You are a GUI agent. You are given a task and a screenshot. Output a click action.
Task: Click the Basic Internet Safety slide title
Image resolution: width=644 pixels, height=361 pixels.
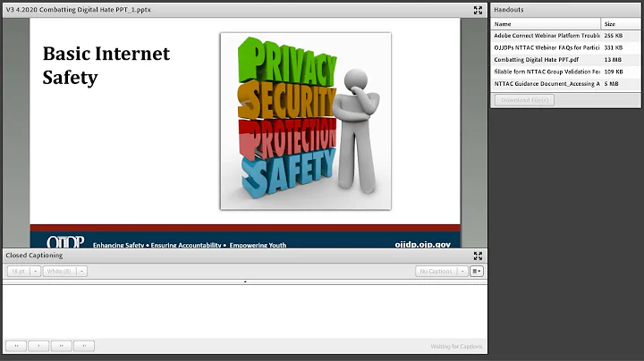(106, 65)
